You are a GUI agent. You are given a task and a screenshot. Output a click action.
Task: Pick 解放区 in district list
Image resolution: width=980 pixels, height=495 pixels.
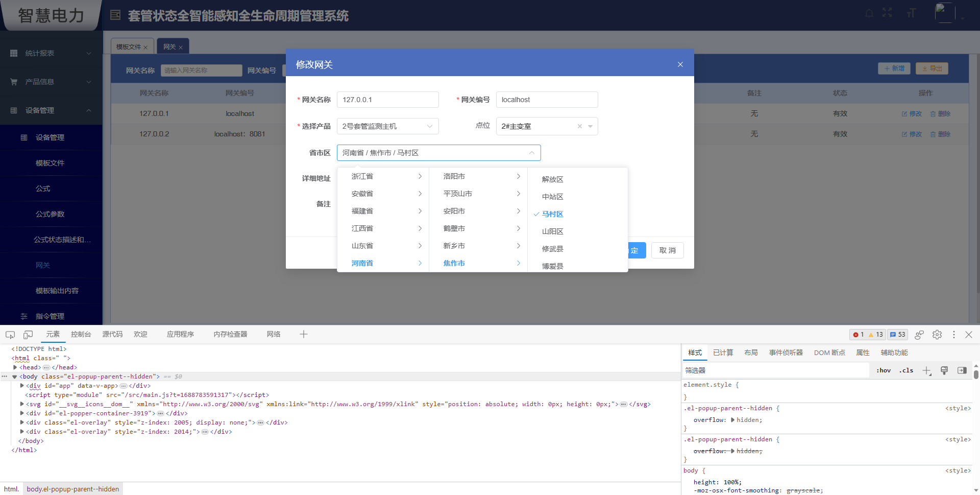click(x=578, y=179)
